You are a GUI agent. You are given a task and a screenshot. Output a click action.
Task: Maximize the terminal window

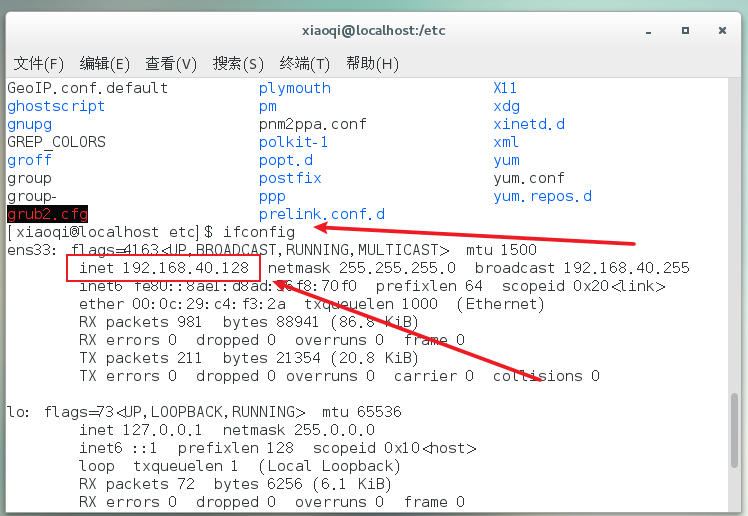[x=685, y=31]
